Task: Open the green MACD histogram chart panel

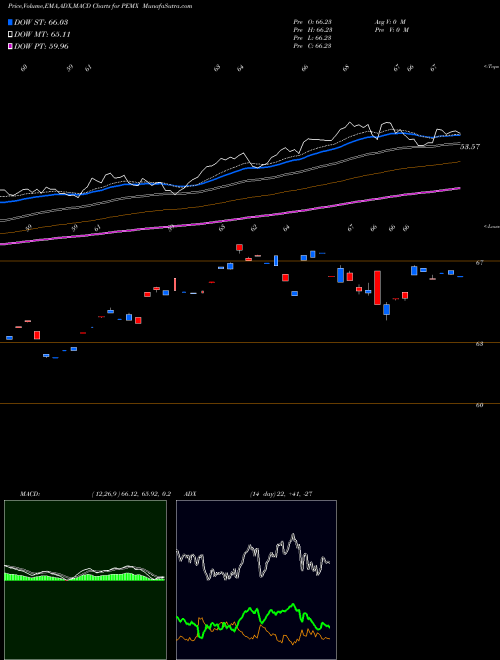Action: (x=85, y=580)
